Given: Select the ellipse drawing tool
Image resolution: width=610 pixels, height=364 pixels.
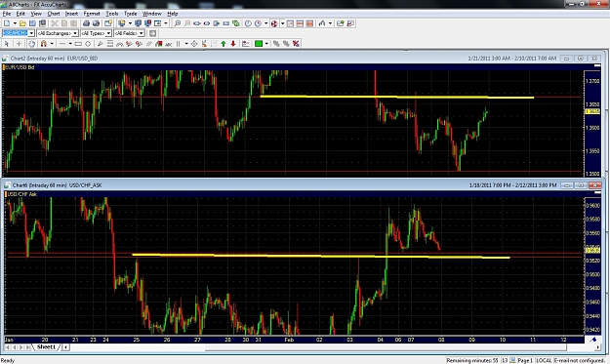Looking at the screenshot, I should click(88, 44).
